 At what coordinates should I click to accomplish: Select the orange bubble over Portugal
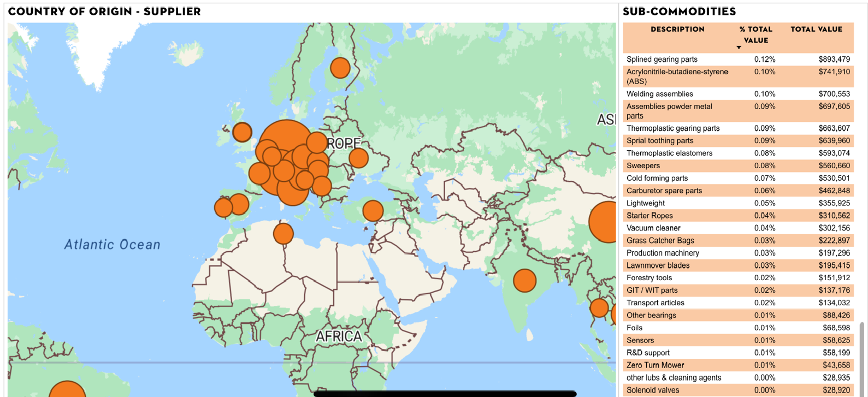coord(223,208)
